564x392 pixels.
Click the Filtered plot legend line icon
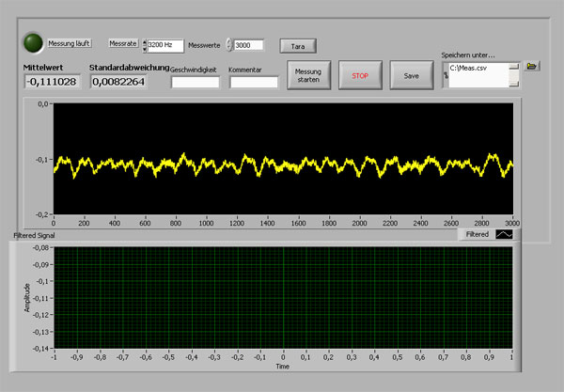(x=505, y=235)
